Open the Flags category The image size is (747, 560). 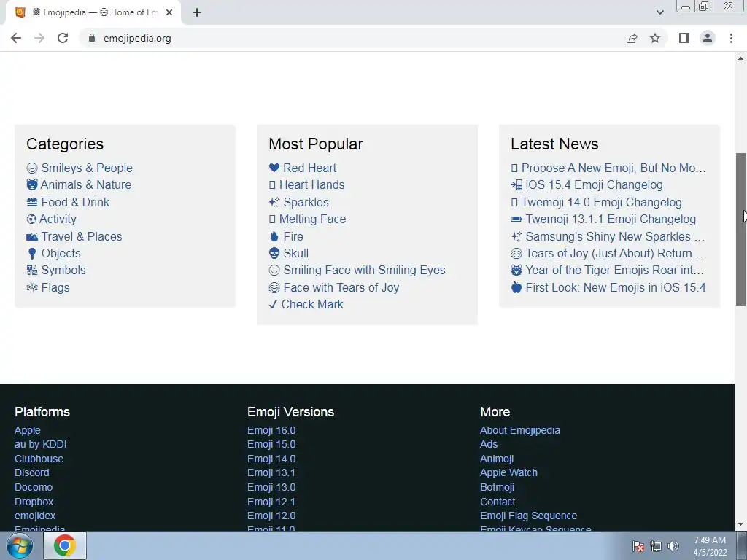coord(55,287)
